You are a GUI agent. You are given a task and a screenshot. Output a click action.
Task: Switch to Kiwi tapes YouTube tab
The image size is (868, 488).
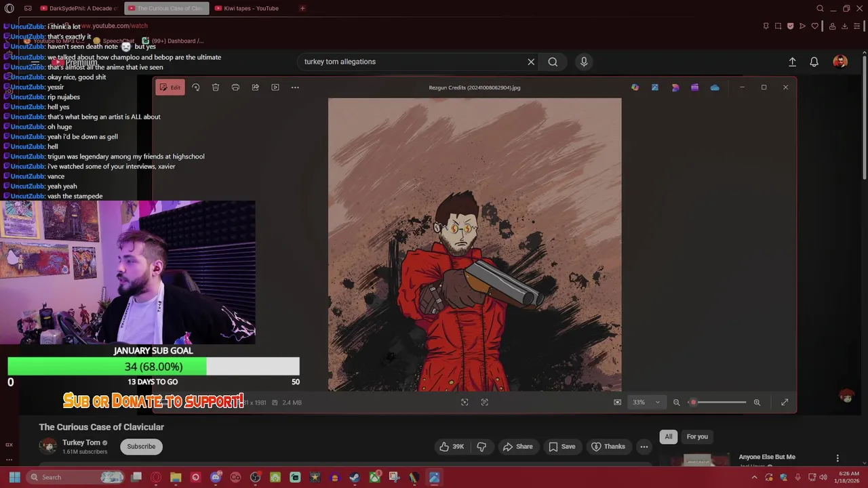click(250, 8)
